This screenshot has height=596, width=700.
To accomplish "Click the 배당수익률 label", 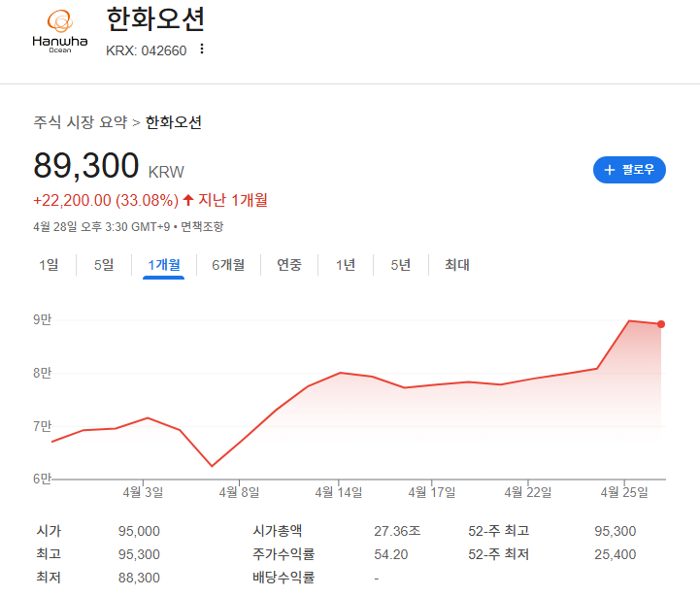I will click(283, 578).
